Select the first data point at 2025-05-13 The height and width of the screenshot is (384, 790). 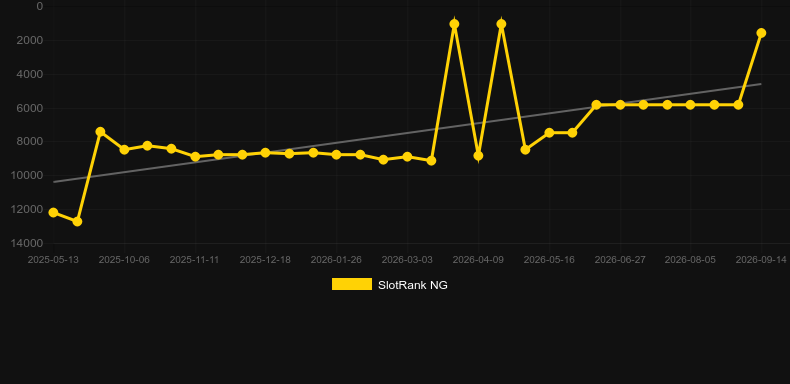coord(53,213)
